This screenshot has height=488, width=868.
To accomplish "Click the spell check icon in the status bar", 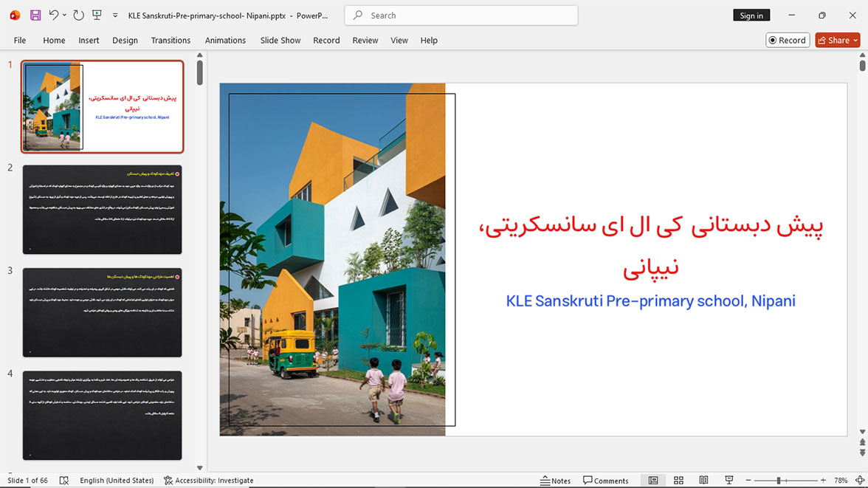I will point(64,480).
